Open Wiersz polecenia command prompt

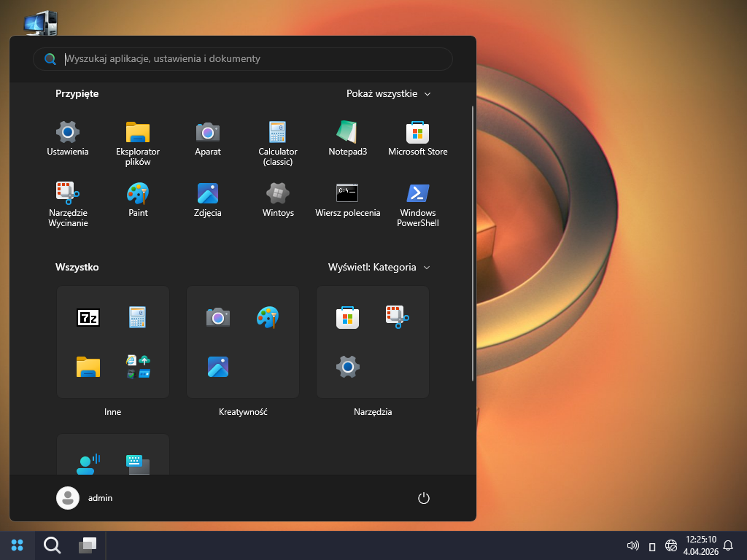347,199
